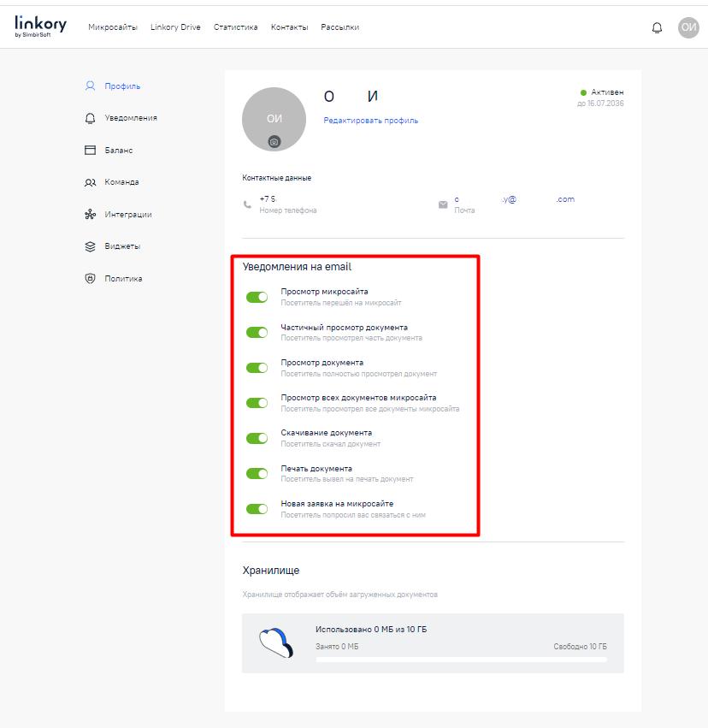708x728 pixels.
Task: Open the user avatar menu in header
Action: pos(688,27)
